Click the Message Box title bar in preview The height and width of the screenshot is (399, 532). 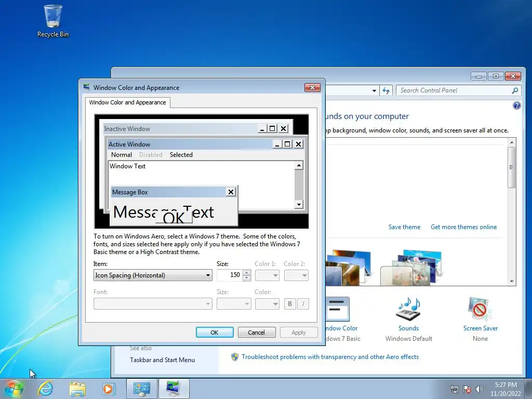point(168,192)
